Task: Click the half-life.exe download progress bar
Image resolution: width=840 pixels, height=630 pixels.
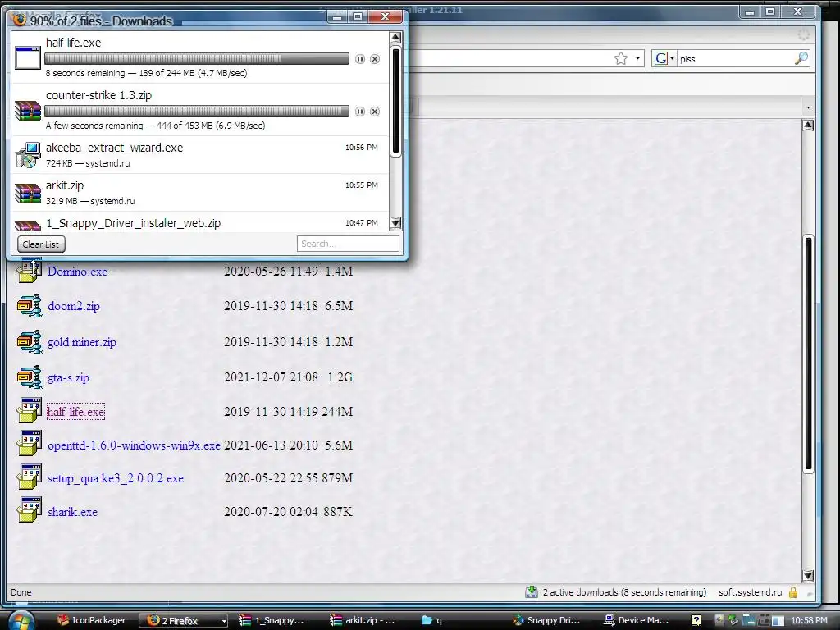Action: [197, 58]
